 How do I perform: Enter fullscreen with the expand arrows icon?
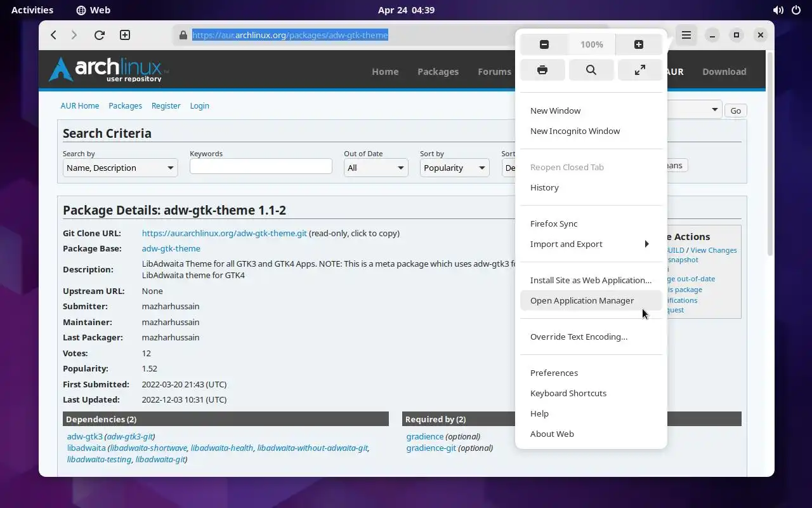click(640, 70)
